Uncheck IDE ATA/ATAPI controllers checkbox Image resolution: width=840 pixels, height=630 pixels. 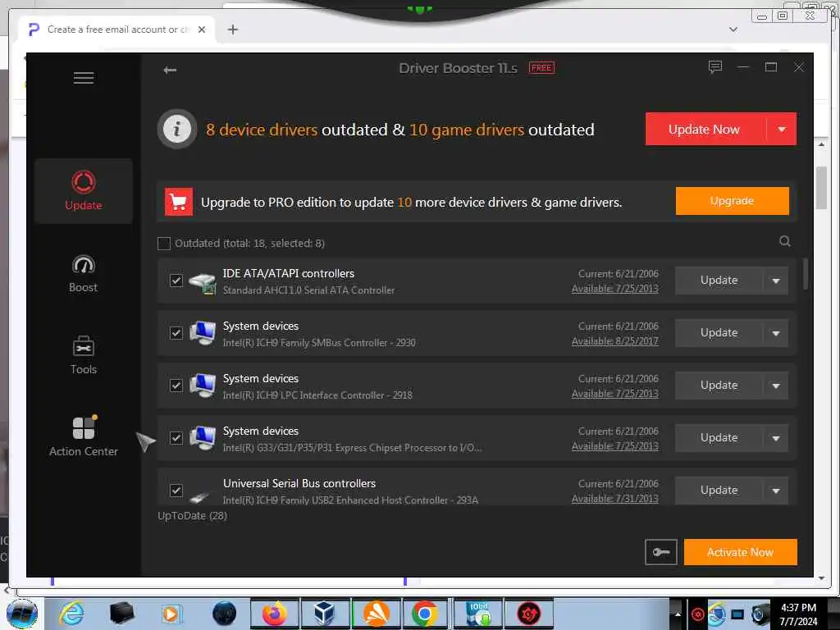click(x=176, y=281)
